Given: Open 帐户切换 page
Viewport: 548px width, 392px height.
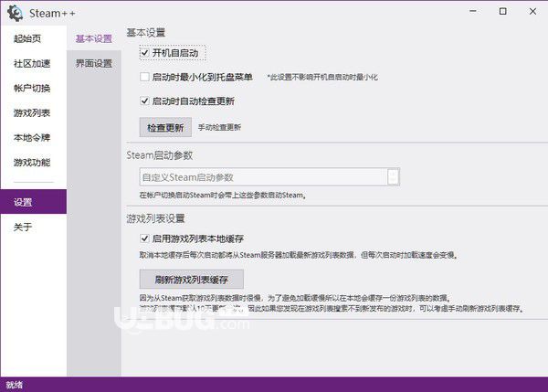Looking at the screenshot, I should pyautogui.click(x=32, y=88).
